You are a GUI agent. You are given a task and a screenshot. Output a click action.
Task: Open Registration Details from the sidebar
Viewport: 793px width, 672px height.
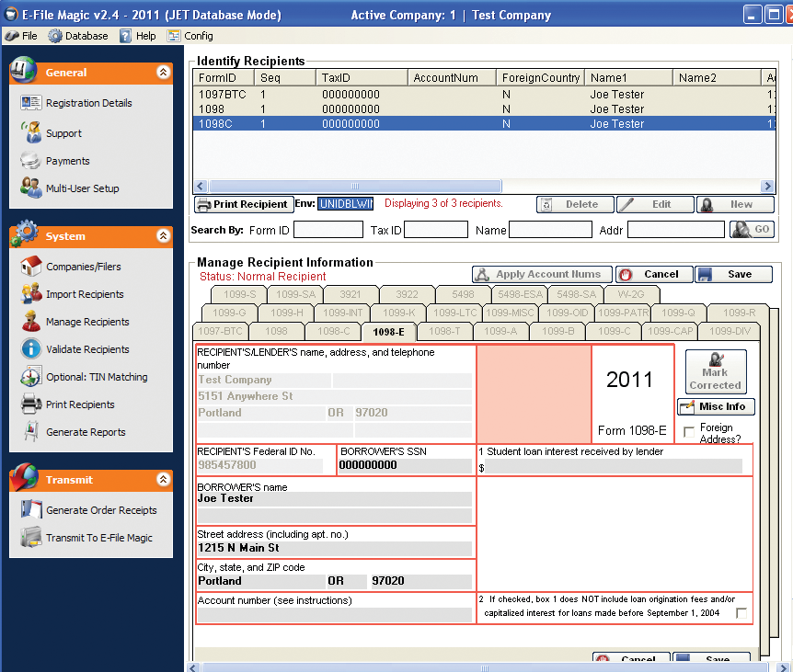pyautogui.click(x=88, y=103)
